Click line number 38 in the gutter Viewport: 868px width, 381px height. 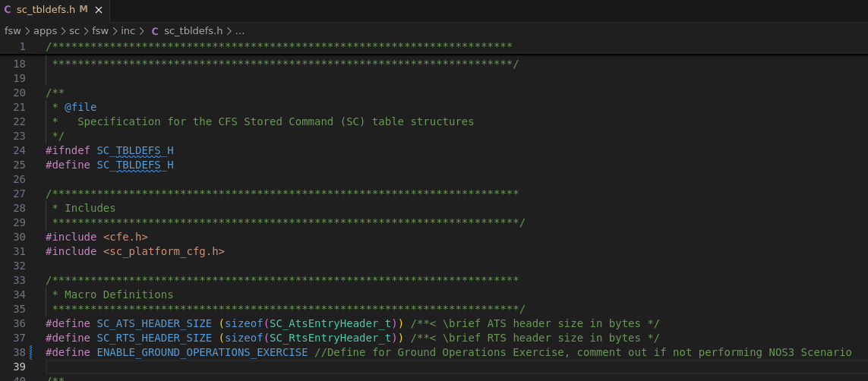[x=20, y=352]
